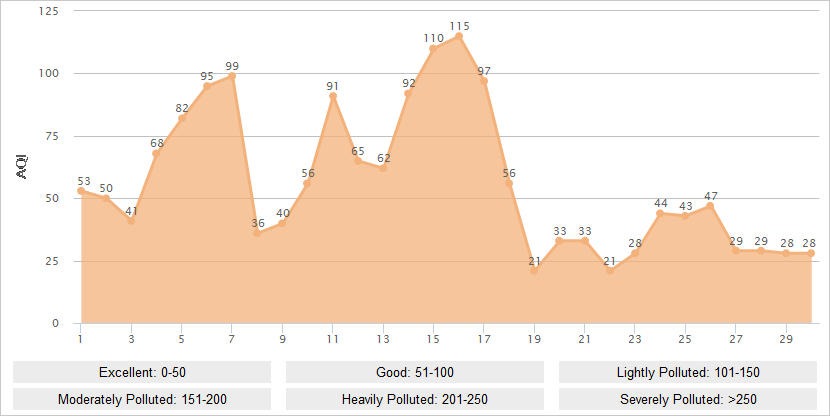Click the x-axis day label 19
Image resolution: width=830 pixels, height=416 pixels.
point(534,339)
